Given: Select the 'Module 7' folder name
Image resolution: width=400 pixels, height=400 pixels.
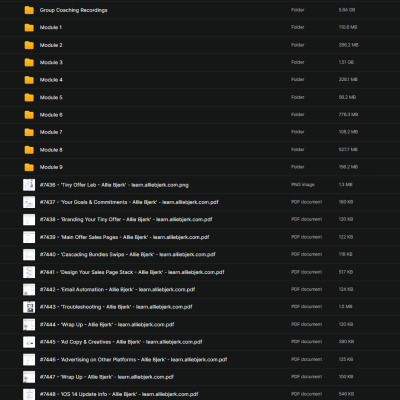Looking at the screenshot, I should [x=51, y=132].
